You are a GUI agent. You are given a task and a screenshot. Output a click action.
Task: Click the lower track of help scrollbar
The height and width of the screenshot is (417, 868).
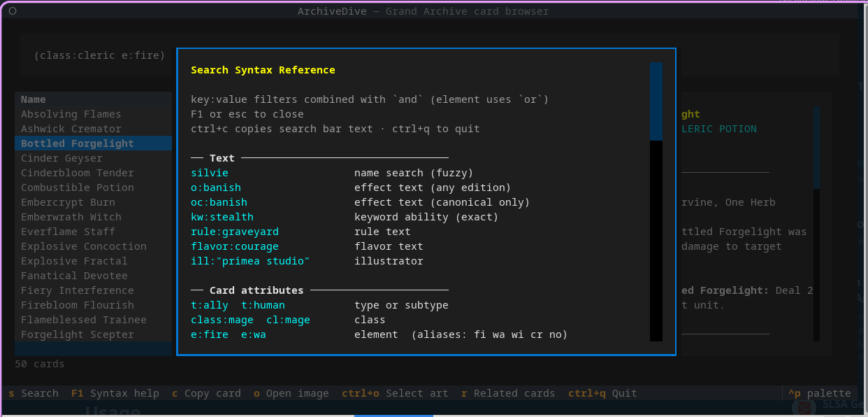656,241
